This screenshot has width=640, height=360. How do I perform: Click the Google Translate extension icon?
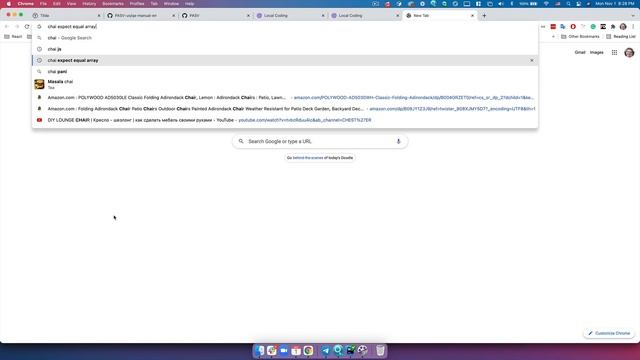click(563, 27)
